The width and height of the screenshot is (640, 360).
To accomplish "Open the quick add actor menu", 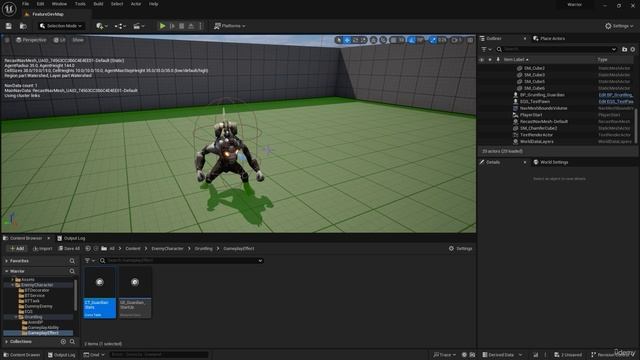I will [102, 26].
